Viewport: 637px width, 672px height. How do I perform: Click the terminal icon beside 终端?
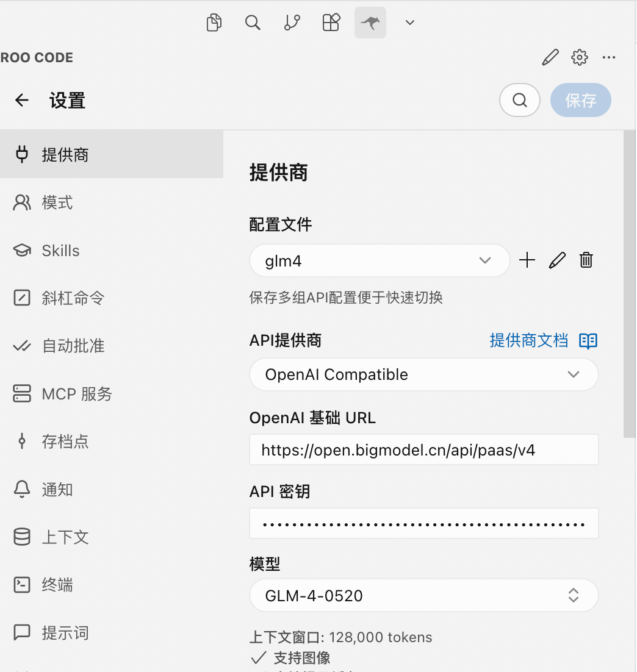point(22,585)
